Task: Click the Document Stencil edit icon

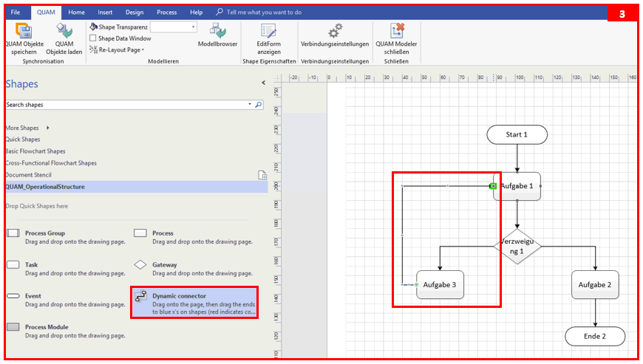Action: click(x=262, y=175)
